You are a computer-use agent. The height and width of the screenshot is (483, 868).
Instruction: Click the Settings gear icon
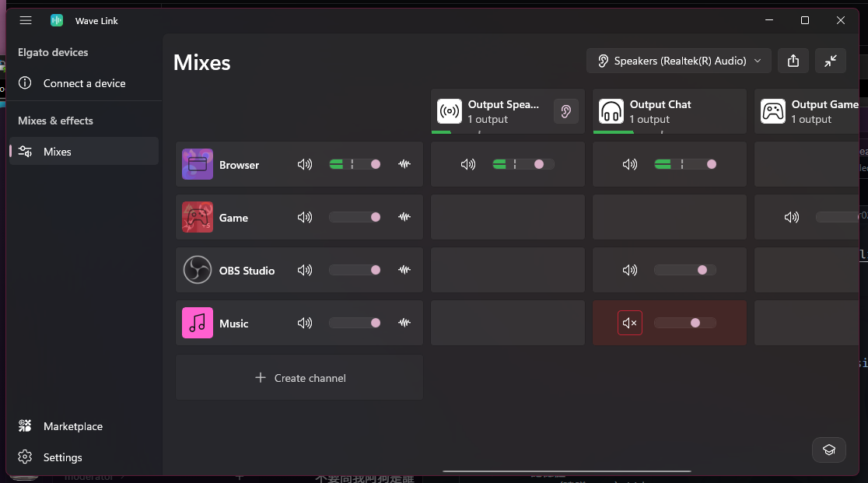(25, 457)
